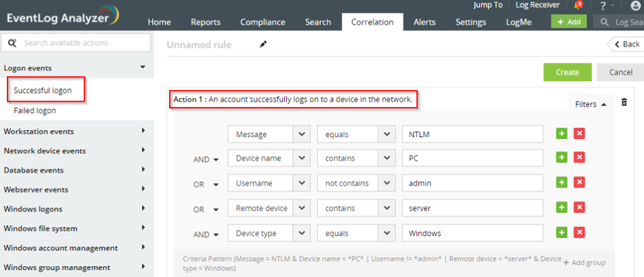Add a row after Device type filter
This screenshot has width=644, height=277.
tap(562, 233)
